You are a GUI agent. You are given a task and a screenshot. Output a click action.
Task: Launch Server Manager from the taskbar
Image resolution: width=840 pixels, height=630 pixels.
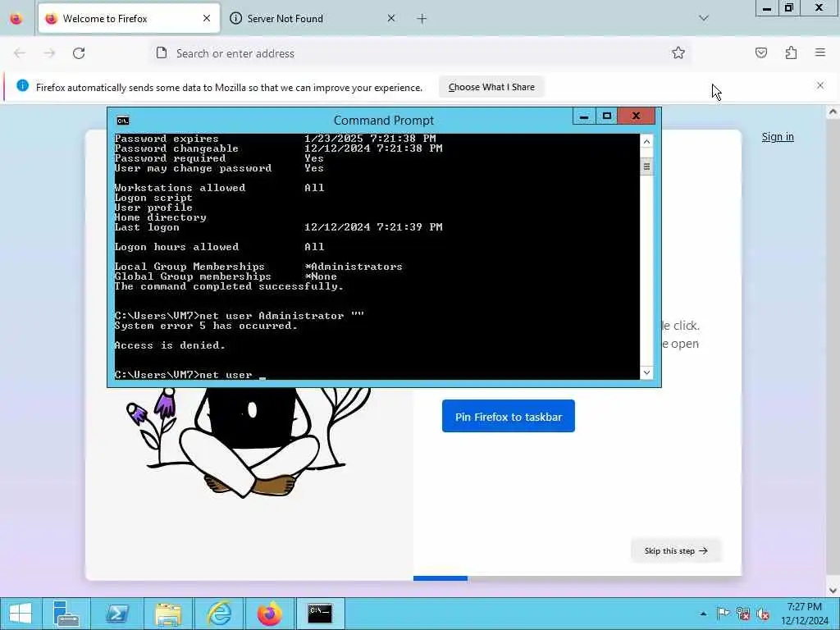pyautogui.click(x=66, y=614)
